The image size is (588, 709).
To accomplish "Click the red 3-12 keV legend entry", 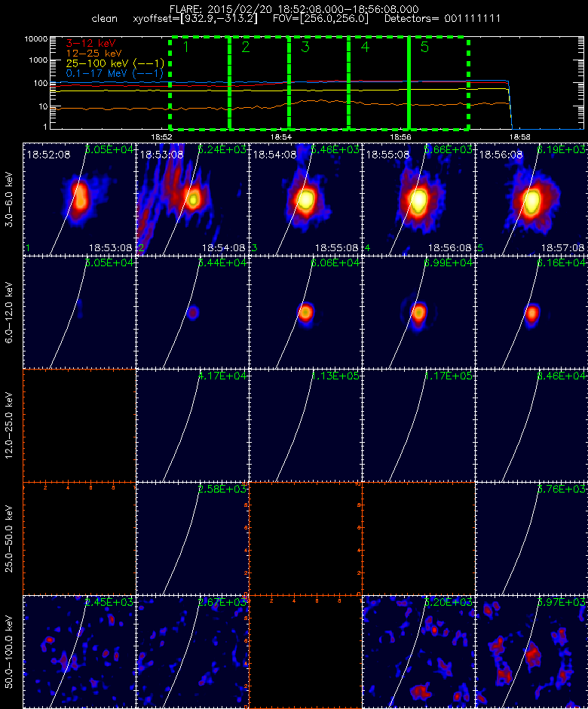I will coord(91,44).
